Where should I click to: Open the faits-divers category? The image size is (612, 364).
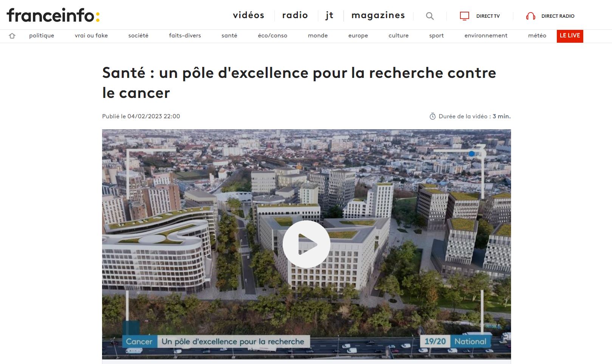pyautogui.click(x=185, y=36)
